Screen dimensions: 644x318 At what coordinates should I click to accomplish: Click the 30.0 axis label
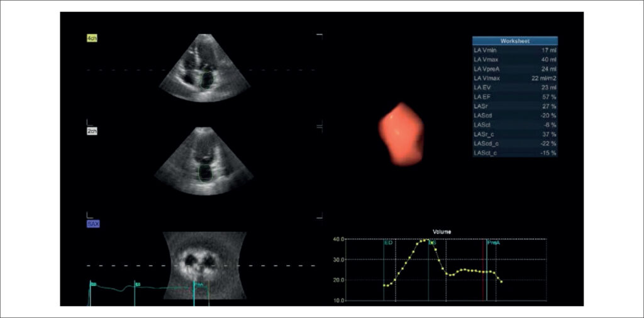click(x=338, y=260)
